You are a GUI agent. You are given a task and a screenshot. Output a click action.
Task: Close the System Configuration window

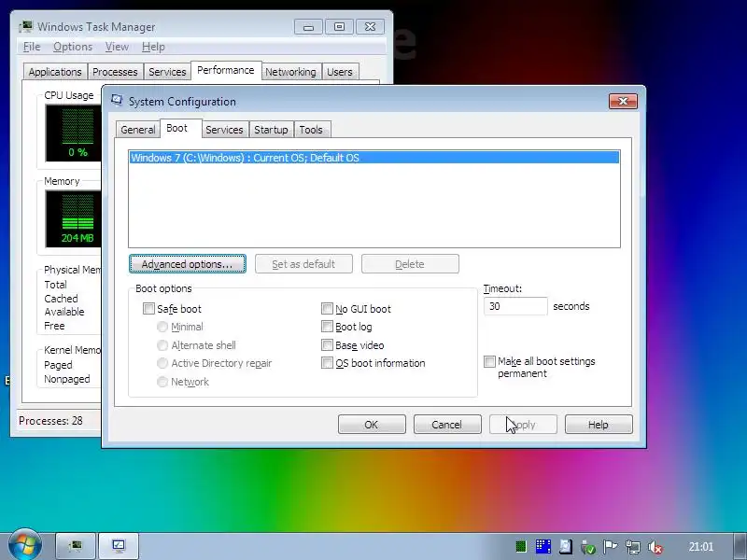[623, 101]
